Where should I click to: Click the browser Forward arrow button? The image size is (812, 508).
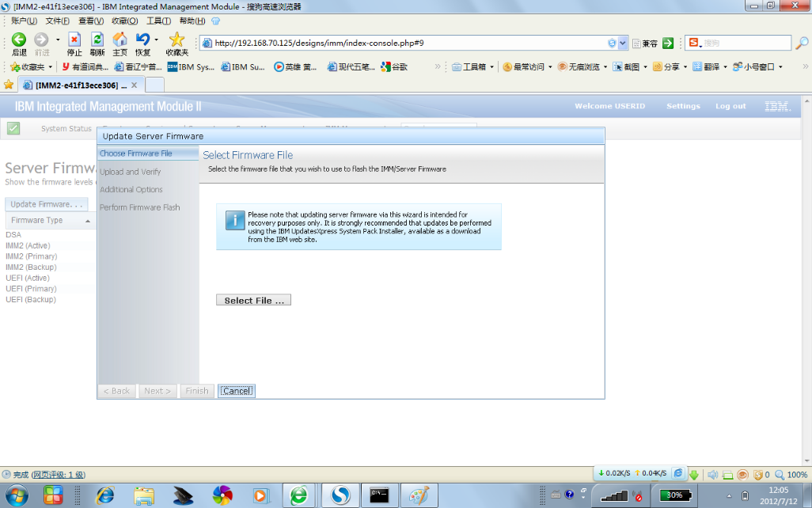(41, 40)
